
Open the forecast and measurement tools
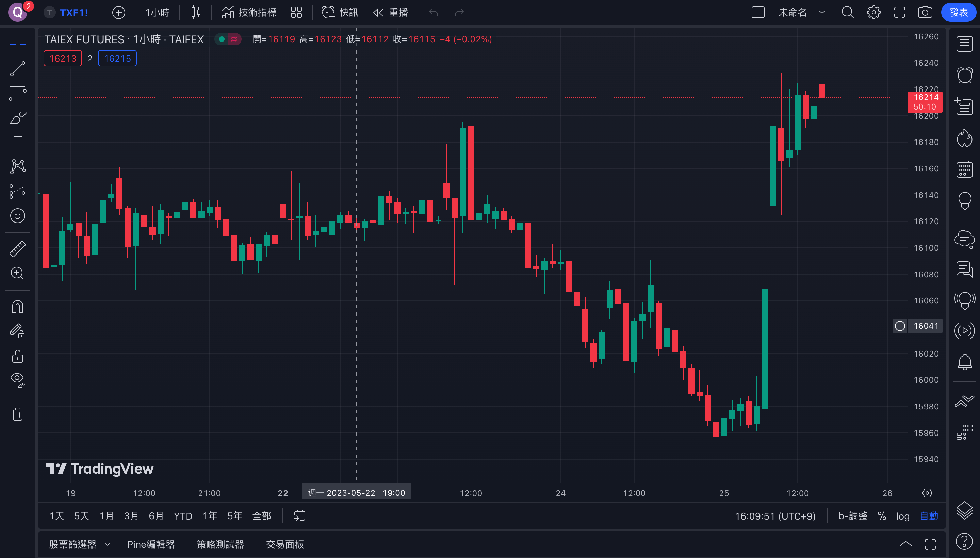18,191
